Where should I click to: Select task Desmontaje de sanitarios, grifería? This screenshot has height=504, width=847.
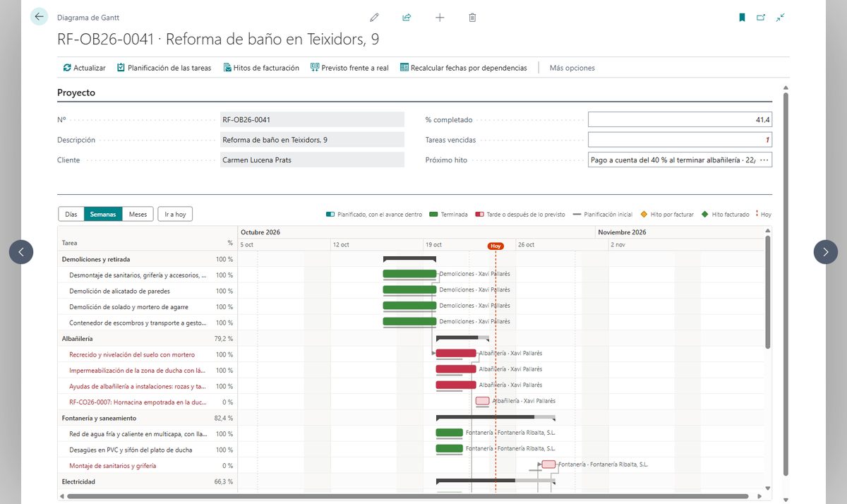147,275
